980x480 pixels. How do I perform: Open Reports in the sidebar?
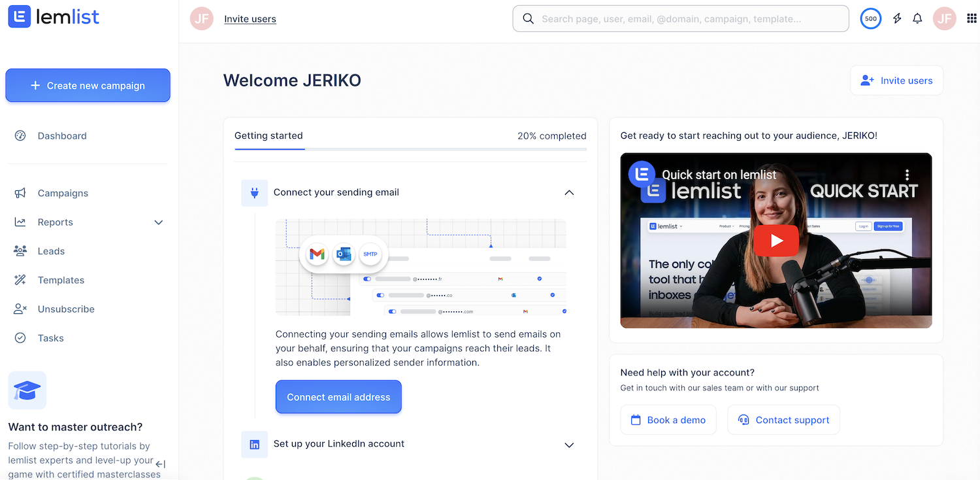[56, 222]
